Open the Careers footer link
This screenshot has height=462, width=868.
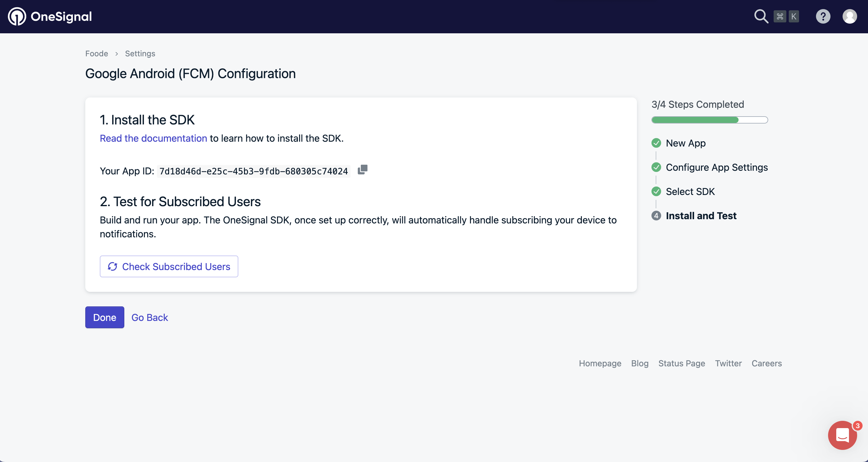[x=767, y=363]
